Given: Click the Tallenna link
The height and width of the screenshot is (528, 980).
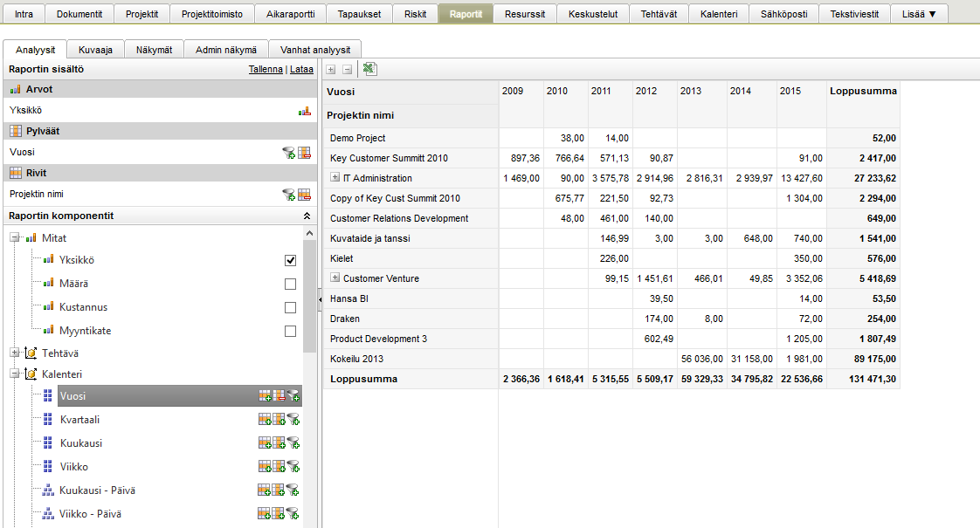Looking at the screenshot, I should [x=266, y=69].
